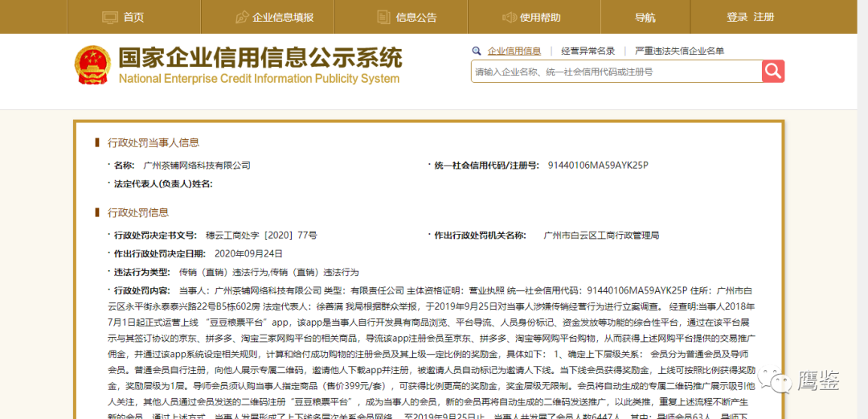Click the speaker icon beside 使用帮助
868x419 pixels.
[x=509, y=17]
